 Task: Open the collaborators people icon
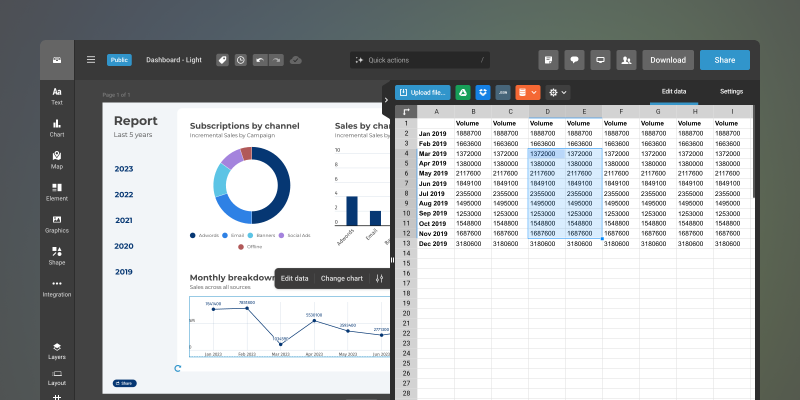point(626,60)
